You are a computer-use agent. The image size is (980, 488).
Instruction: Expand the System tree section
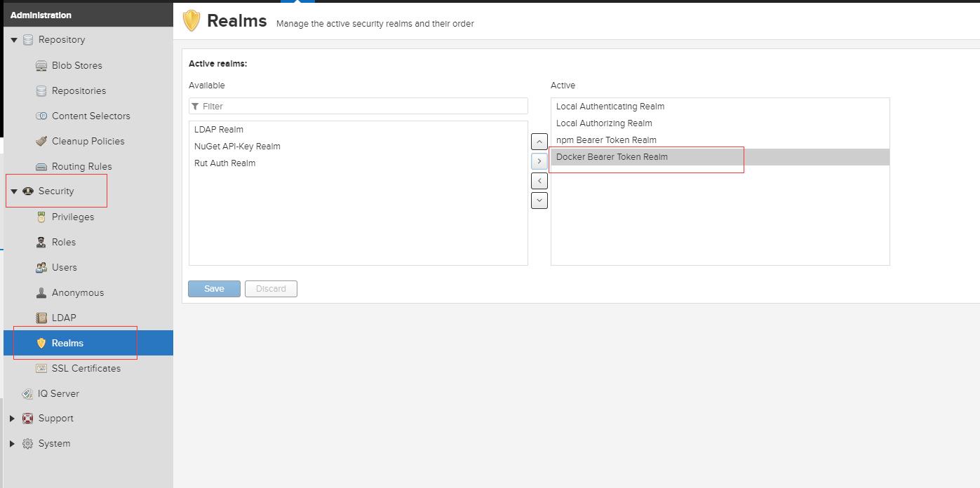point(13,444)
